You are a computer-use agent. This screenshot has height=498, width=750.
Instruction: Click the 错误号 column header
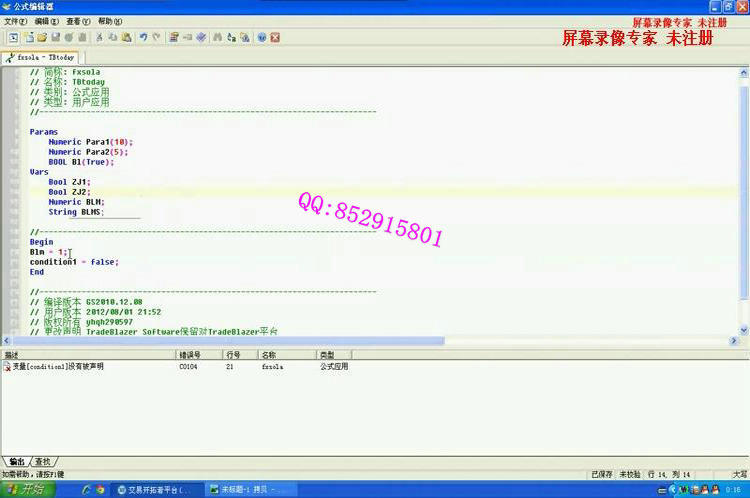(190, 355)
